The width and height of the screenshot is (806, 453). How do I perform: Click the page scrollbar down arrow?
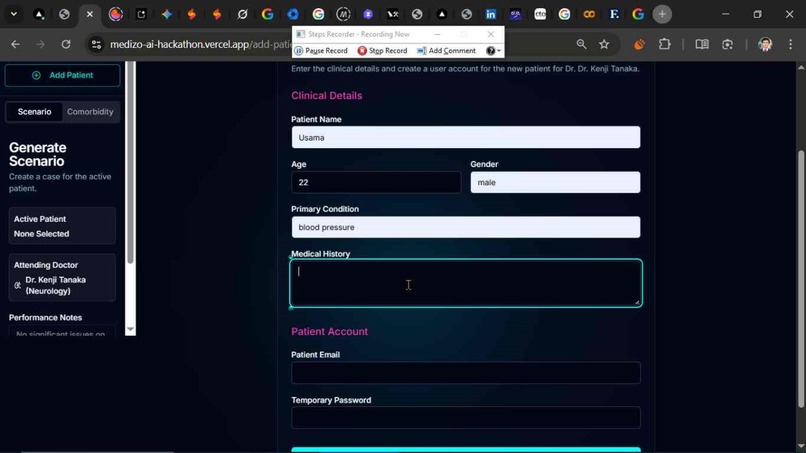(x=801, y=446)
